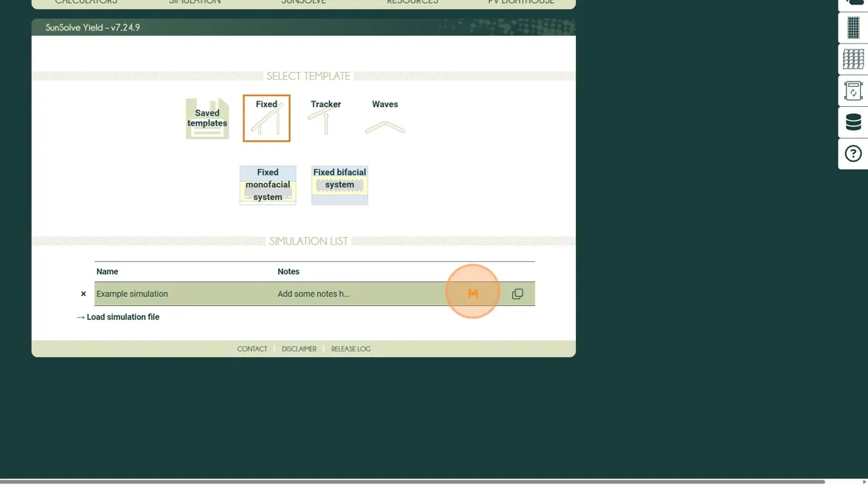Screen dimensions: 868x485
Task: Choose the Fixed monofacial system template
Action: tap(267, 185)
